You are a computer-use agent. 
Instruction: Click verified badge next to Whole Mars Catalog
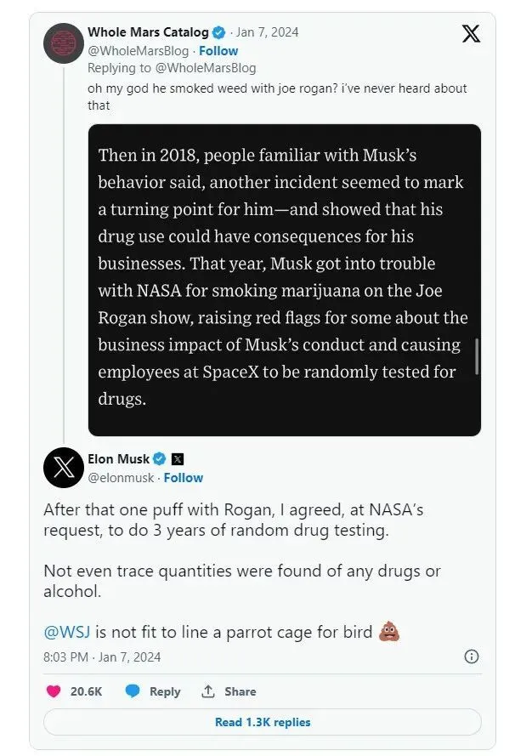218,32
